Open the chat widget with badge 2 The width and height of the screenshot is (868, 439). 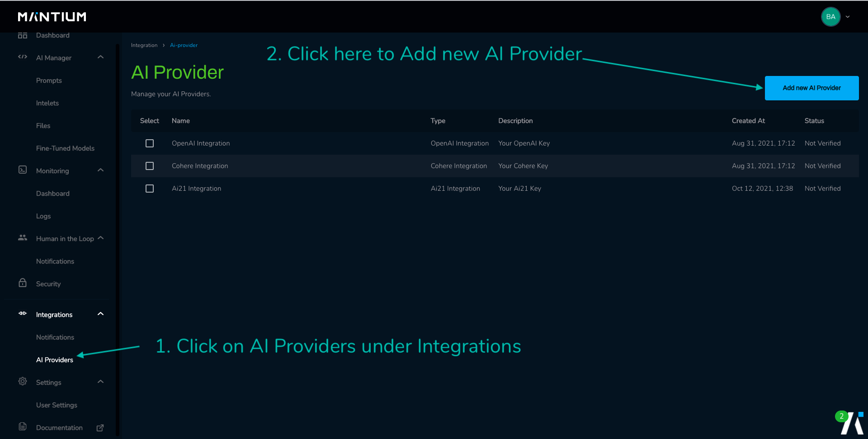[850, 423]
